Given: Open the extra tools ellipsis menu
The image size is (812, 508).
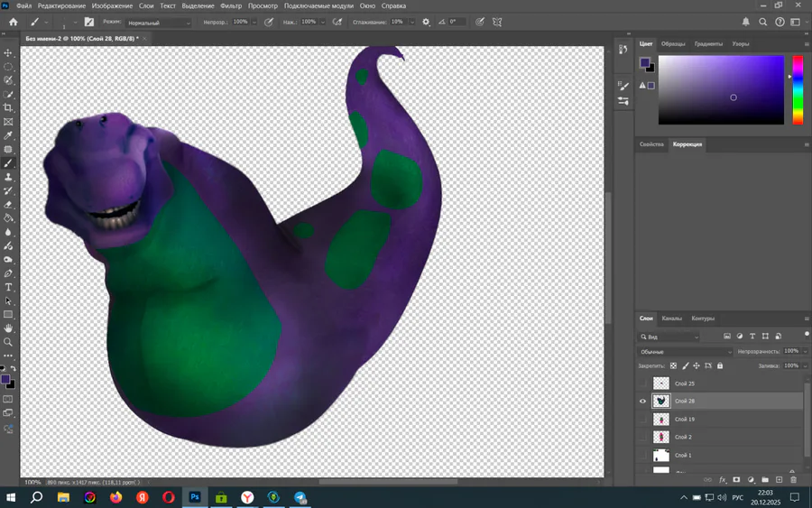Looking at the screenshot, I should (x=8, y=356).
